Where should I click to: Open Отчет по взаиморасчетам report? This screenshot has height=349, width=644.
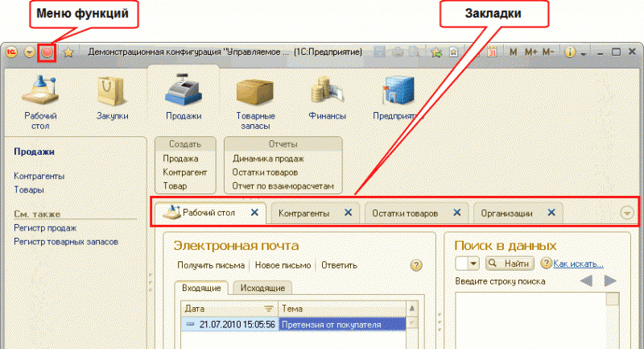click(283, 186)
